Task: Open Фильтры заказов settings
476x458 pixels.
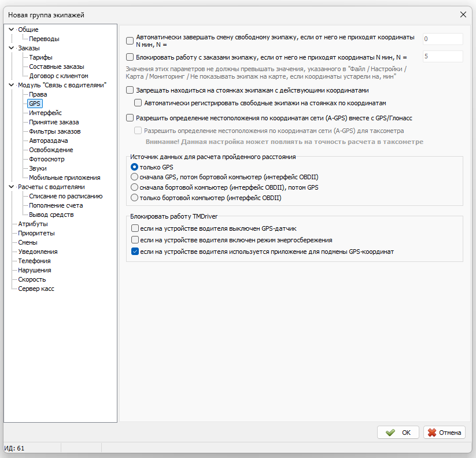Action: point(54,131)
